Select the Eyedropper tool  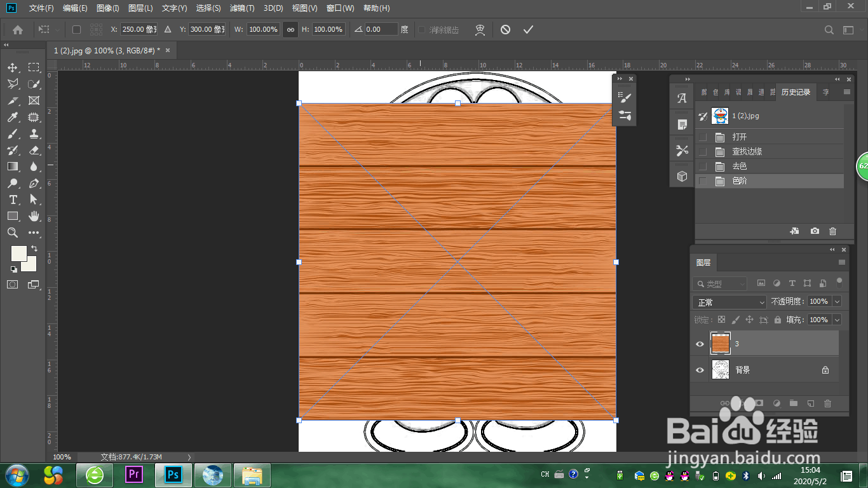(12, 117)
